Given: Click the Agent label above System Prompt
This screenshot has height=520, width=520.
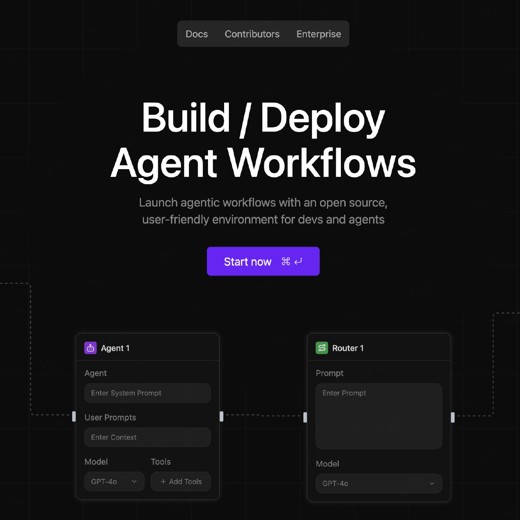Looking at the screenshot, I should [x=95, y=373].
